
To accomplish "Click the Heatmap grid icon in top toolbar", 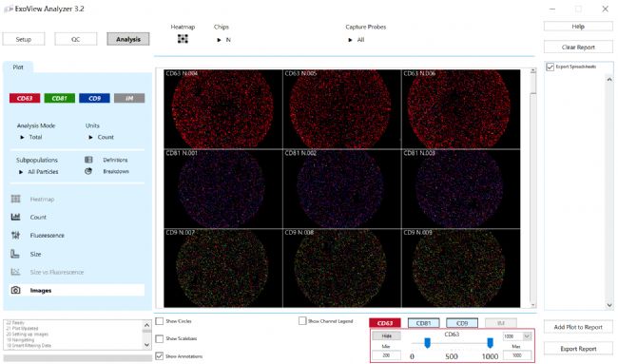I will [x=183, y=39].
